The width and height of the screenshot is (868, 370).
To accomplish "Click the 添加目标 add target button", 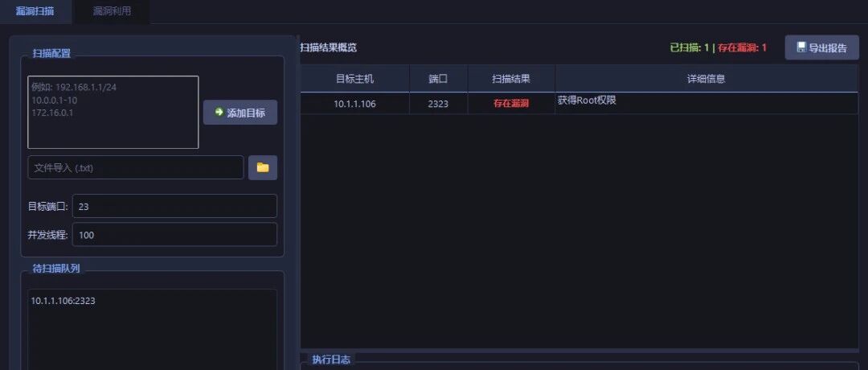I will pos(240,113).
